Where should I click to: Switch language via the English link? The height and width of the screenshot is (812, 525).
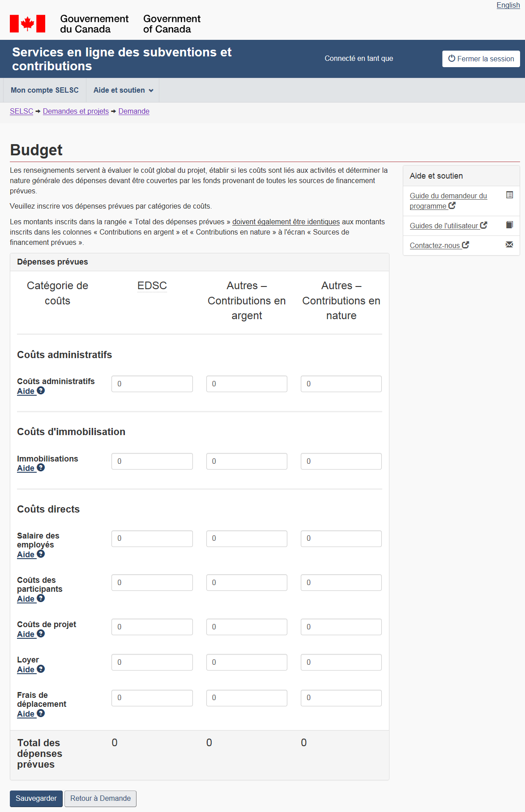508,5
